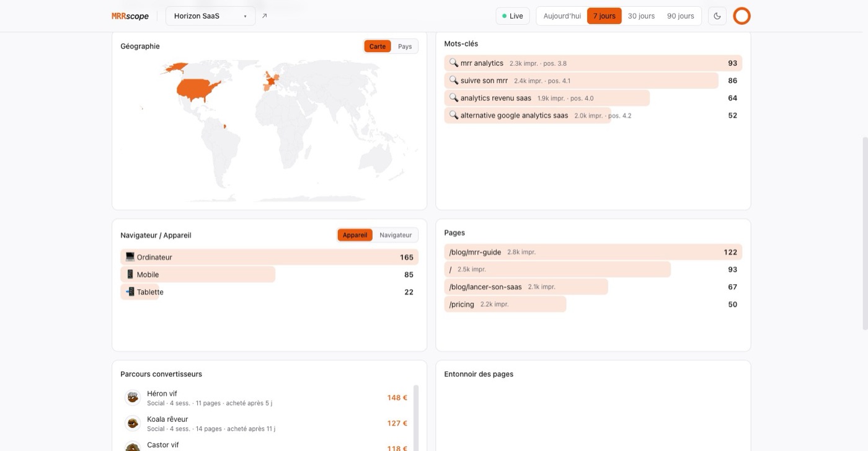Open the / homepage row with 93

(593, 269)
